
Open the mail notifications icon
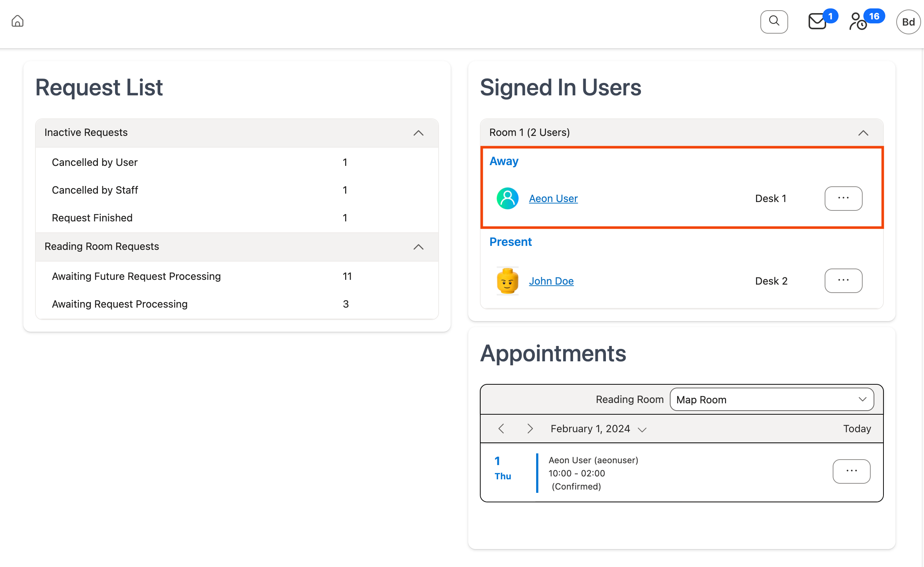tap(817, 22)
